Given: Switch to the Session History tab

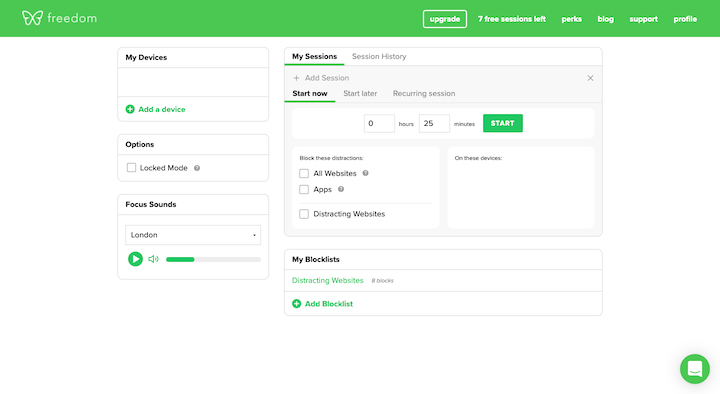Looking at the screenshot, I should click(x=379, y=56).
